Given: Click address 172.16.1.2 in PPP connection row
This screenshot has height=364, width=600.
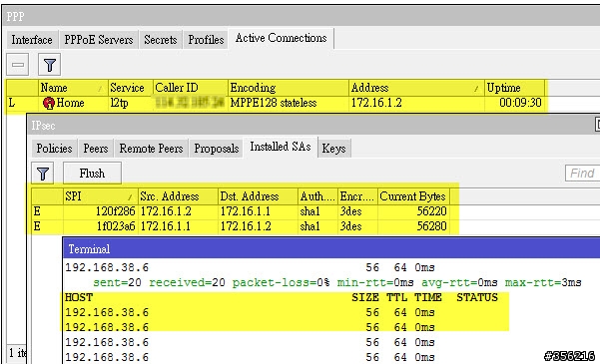Looking at the screenshot, I should pos(376,103).
